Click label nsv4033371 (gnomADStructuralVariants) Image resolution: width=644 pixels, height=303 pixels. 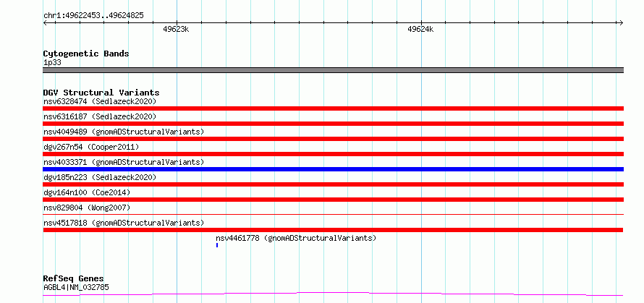124,162
